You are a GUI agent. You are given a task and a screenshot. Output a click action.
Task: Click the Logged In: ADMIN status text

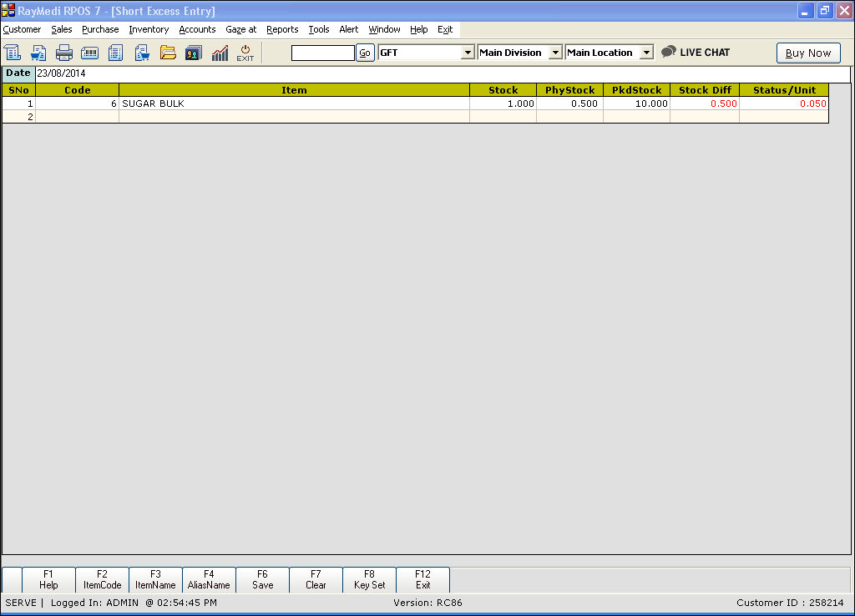coord(94,603)
